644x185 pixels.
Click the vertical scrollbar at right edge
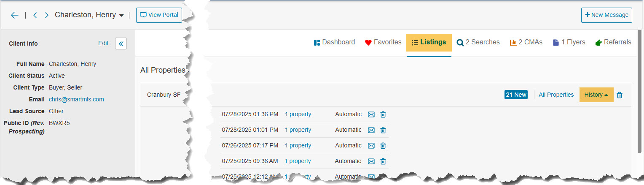[639, 91]
